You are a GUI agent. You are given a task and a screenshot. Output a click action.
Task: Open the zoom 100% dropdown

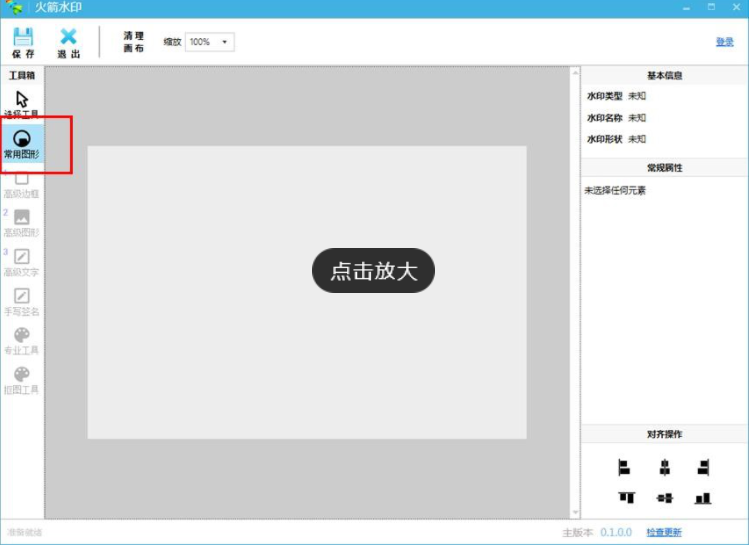click(209, 42)
